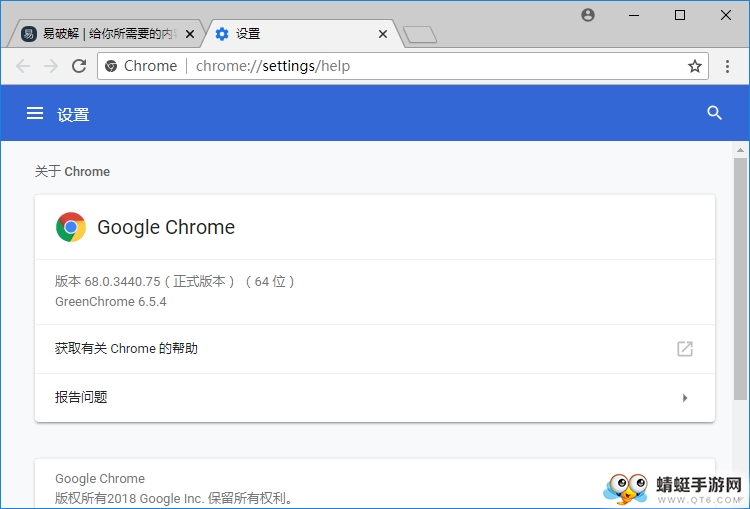The image size is (750, 509).
Task: Click the user profile avatar icon
Action: click(x=588, y=15)
